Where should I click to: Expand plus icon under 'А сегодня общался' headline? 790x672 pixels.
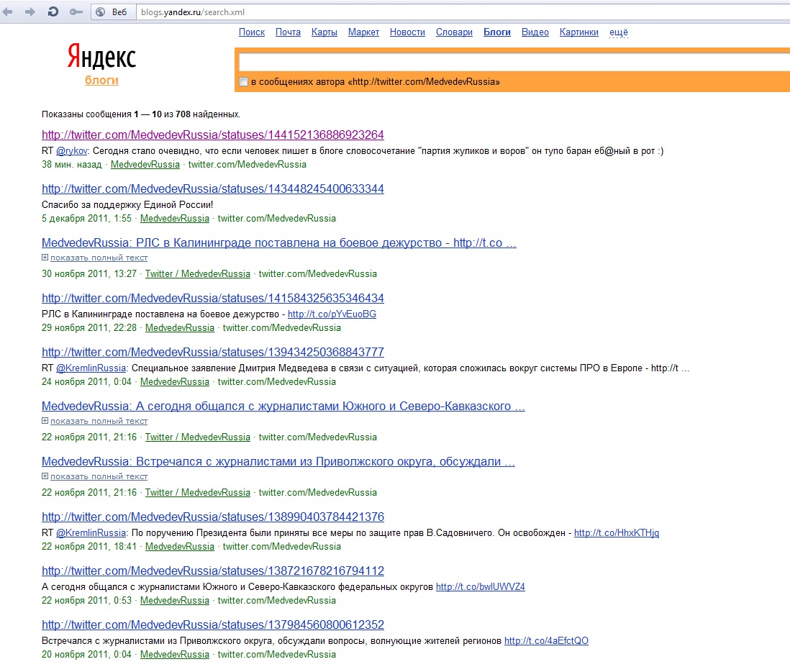(x=45, y=421)
